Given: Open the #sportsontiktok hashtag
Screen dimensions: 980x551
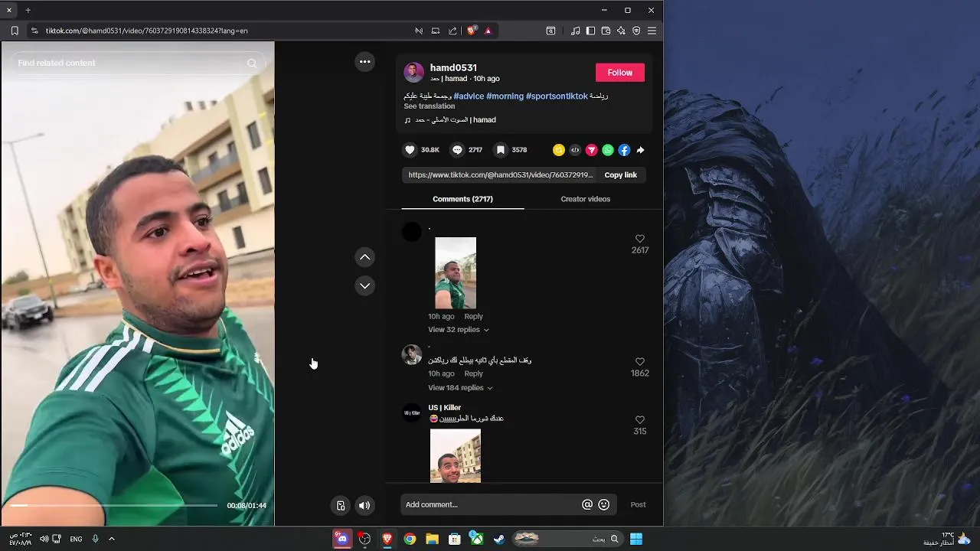Looking at the screenshot, I should tap(557, 96).
